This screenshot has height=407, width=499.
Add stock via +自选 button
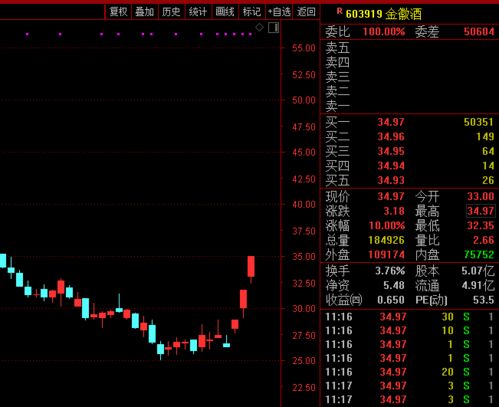[279, 12]
